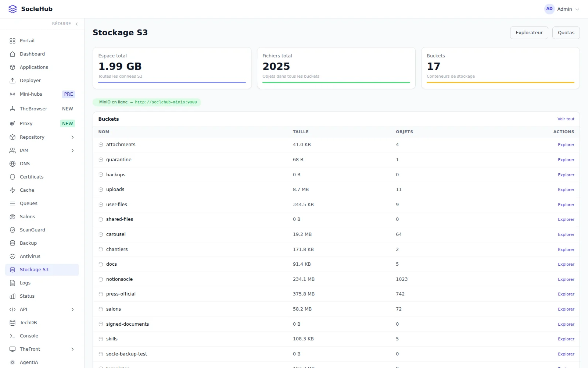Click the Deployer upload icon
The image size is (588, 368).
pos(12,81)
